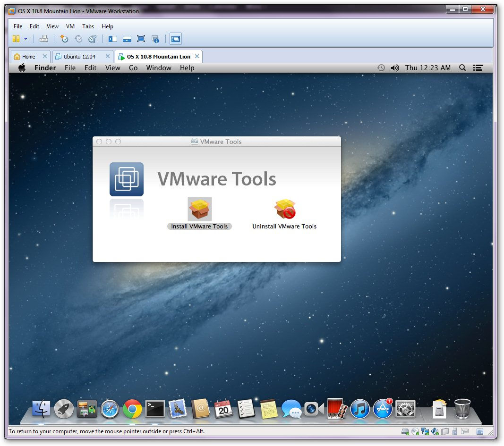
Task: Launch Google Chrome from the Dock
Action: 132,409
